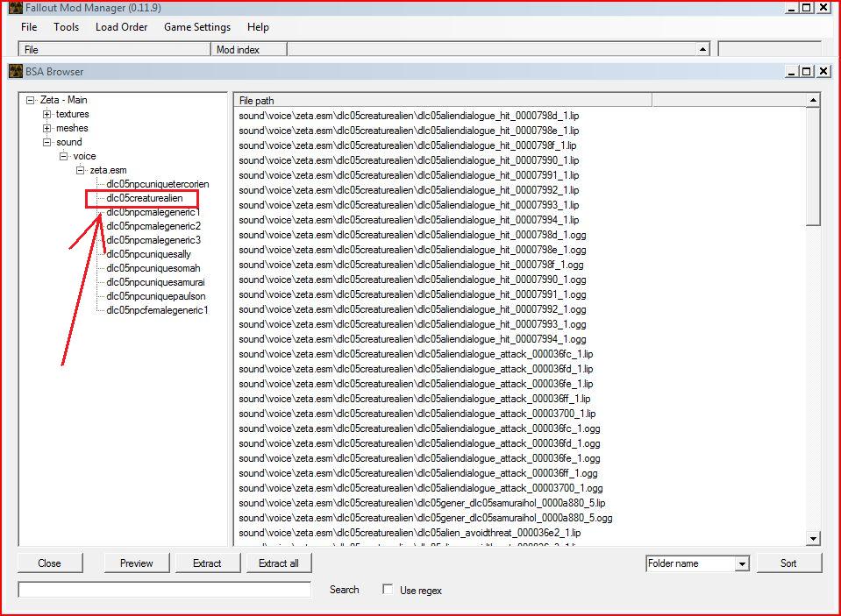The width and height of the screenshot is (841, 616).
Task: Select the textures tree item
Action: click(x=73, y=114)
